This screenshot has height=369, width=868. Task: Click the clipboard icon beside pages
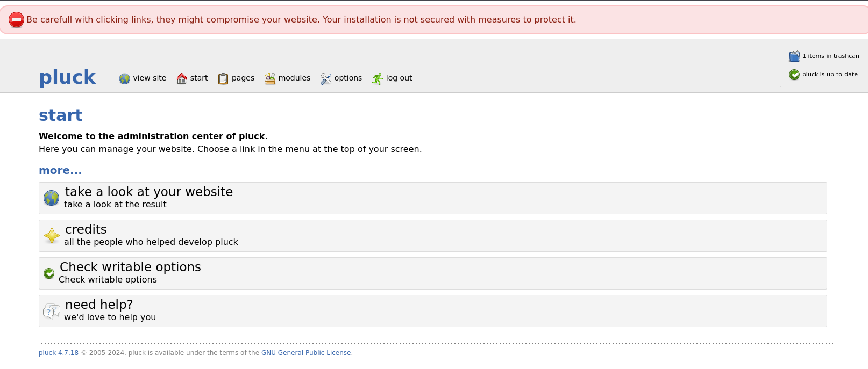[x=223, y=78]
